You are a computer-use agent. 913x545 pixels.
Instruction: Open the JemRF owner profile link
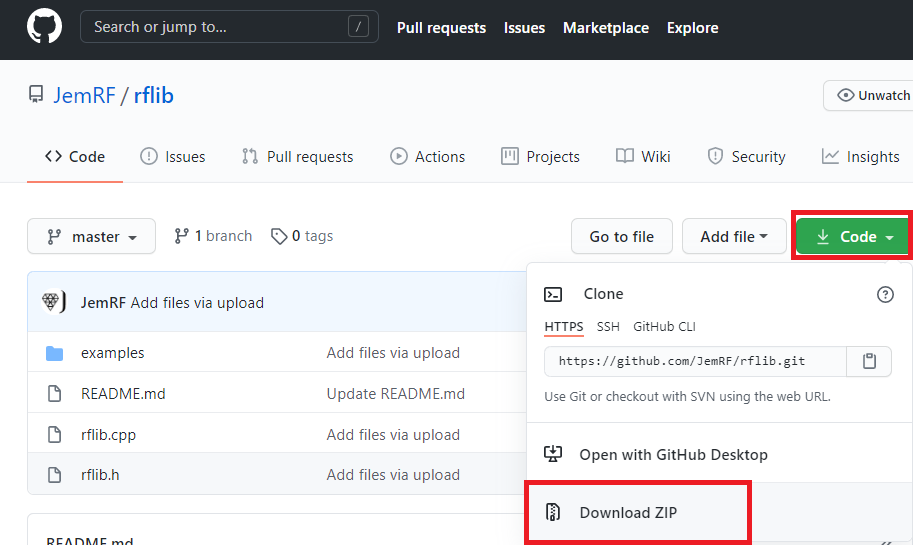tap(84, 95)
